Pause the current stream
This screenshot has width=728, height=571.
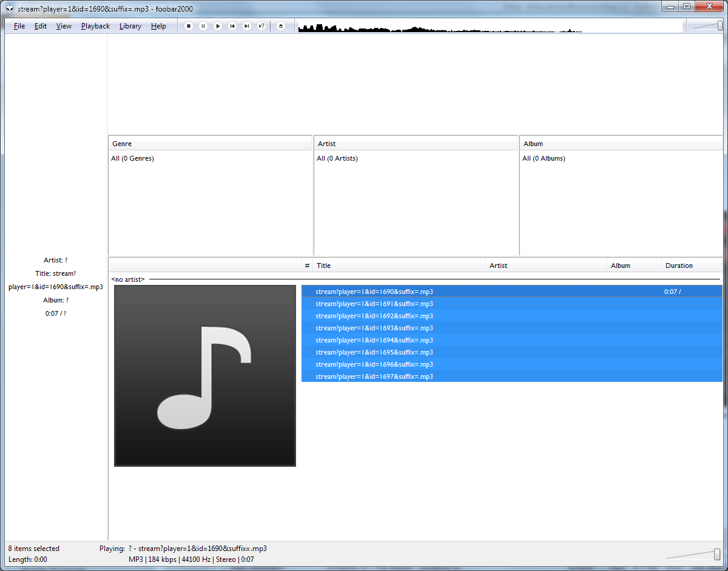203,26
